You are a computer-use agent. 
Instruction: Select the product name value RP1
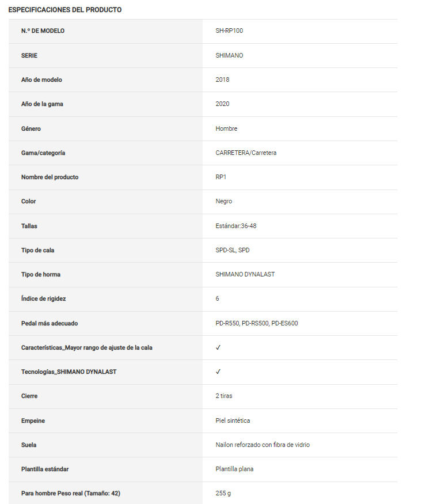tap(221, 177)
